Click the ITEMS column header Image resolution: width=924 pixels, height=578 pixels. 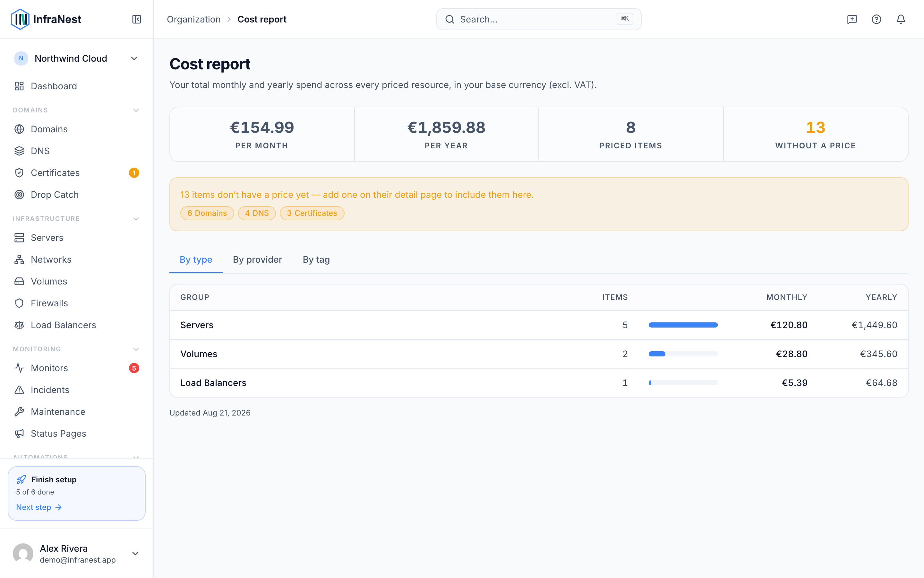(615, 297)
